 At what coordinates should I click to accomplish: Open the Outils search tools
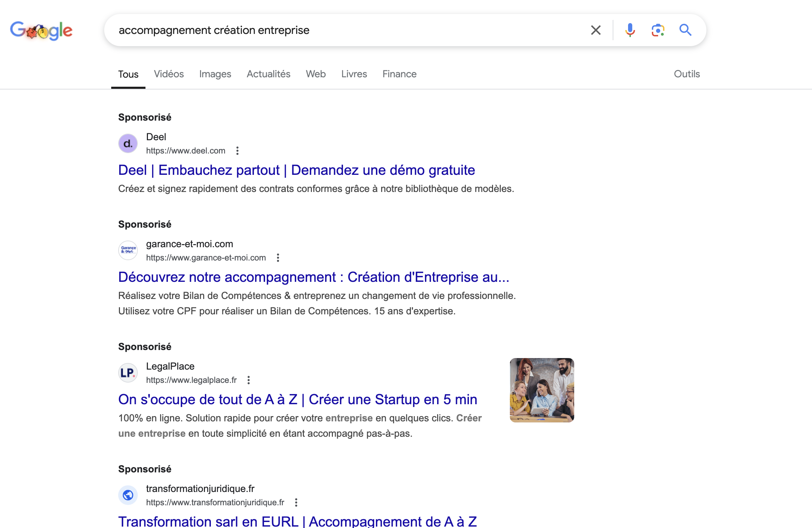pyautogui.click(x=687, y=74)
